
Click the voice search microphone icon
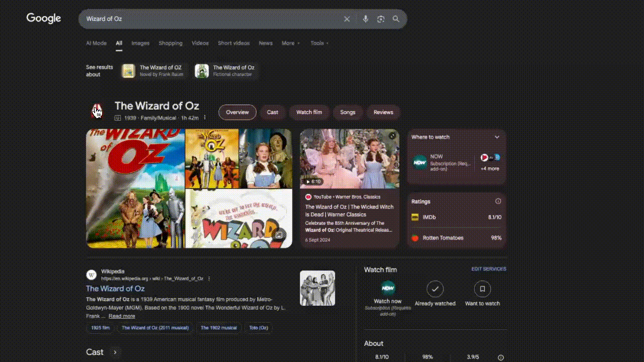coord(365,19)
